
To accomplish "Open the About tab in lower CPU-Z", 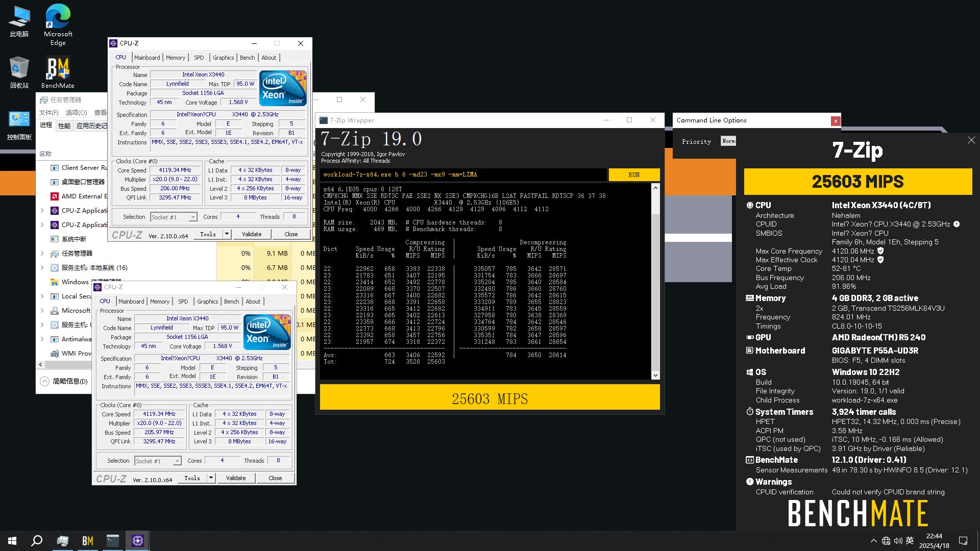I will click(x=253, y=302).
